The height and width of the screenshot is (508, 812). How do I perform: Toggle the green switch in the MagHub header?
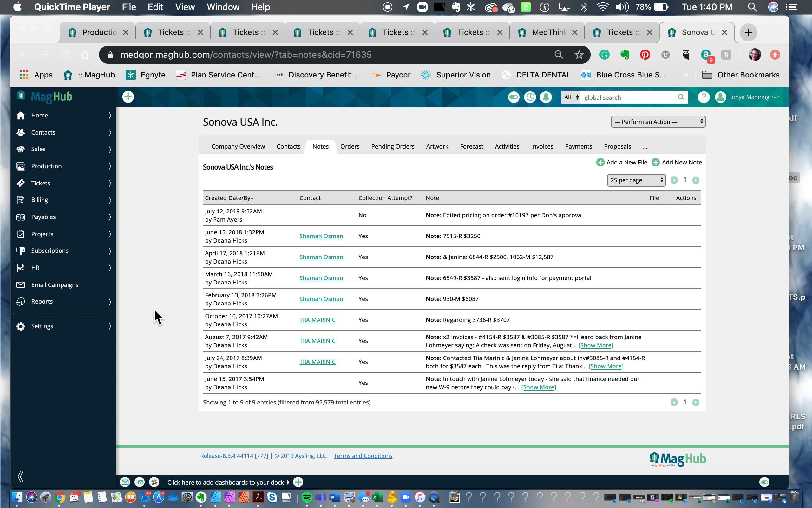pos(514,97)
